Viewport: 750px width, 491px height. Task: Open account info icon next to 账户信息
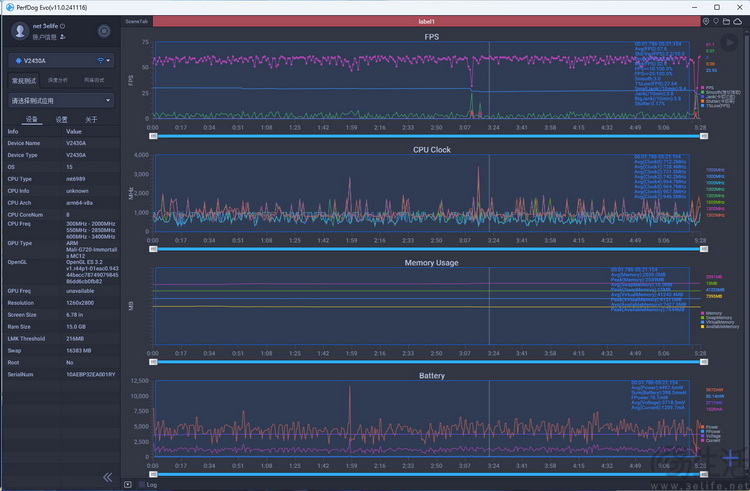coord(63,37)
